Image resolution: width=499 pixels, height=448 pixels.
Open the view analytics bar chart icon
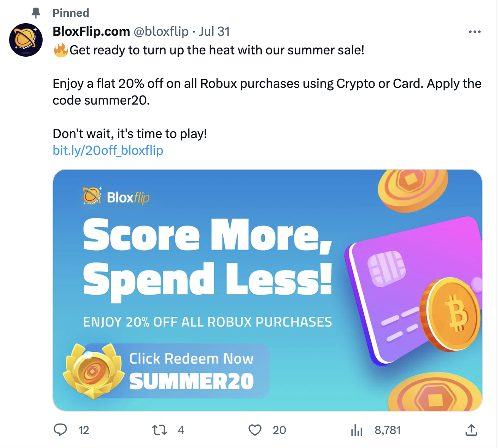pyautogui.click(x=356, y=430)
